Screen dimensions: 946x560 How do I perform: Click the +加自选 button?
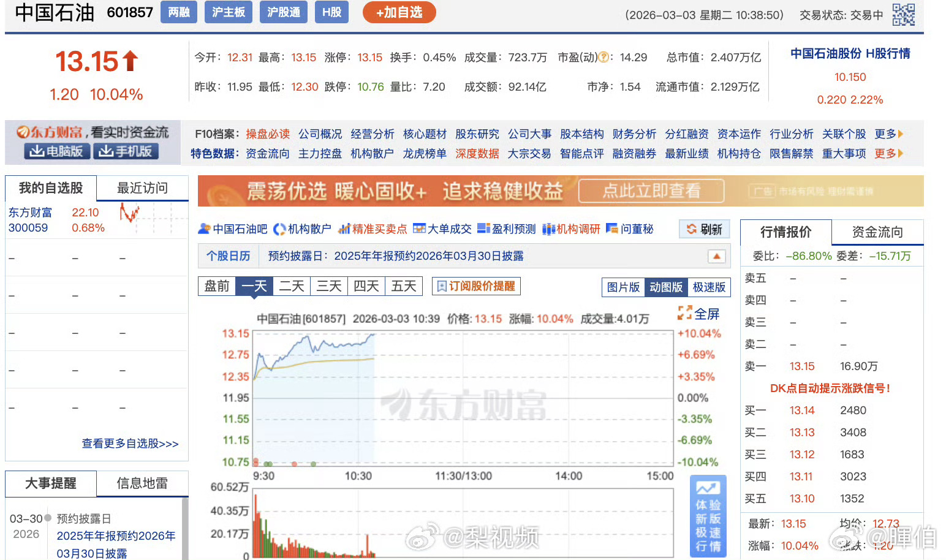coord(399,12)
